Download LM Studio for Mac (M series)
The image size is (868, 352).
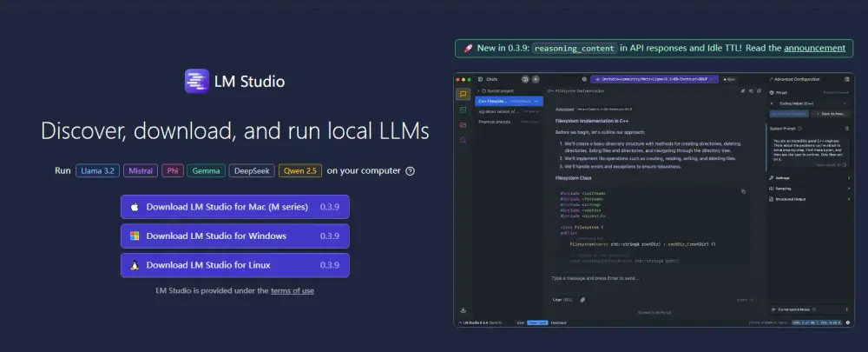(234, 207)
